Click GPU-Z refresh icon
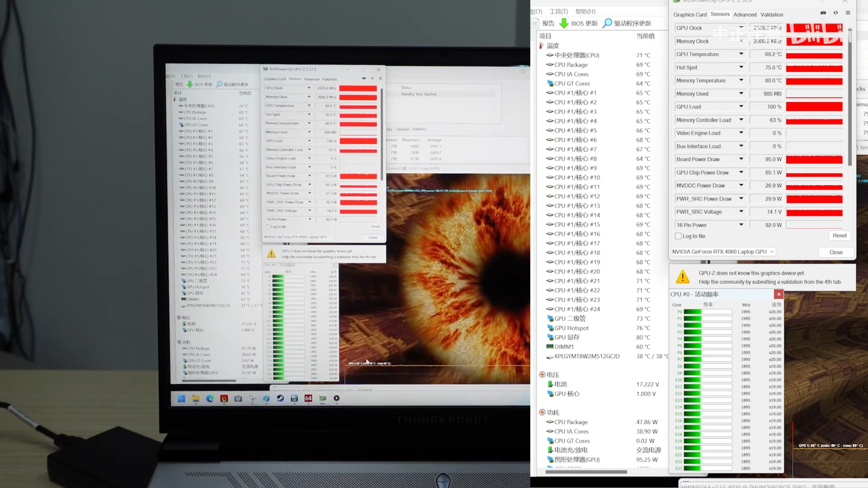 pyautogui.click(x=836, y=13)
